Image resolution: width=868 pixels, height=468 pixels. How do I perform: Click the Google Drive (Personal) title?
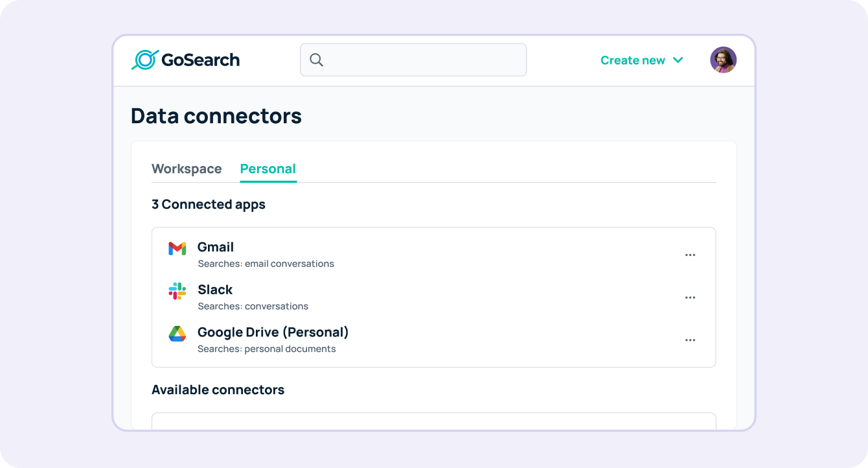[273, 332]
